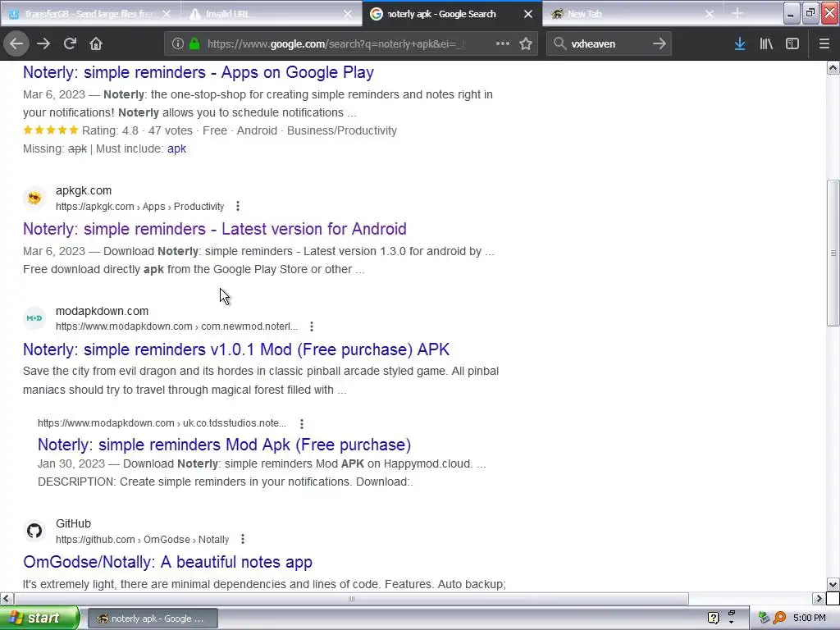The height and width of the screenshot is (630, 840).
Task: Open Noterly Mod Apk Free purchase result
Action: coord(224,445)
